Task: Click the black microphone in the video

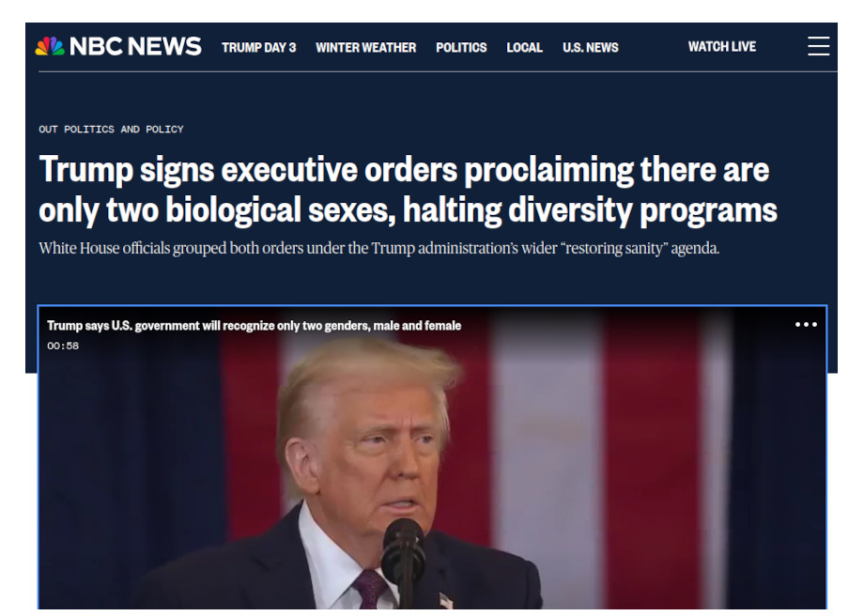Action: pyautogui.click(x=403, y=557)
